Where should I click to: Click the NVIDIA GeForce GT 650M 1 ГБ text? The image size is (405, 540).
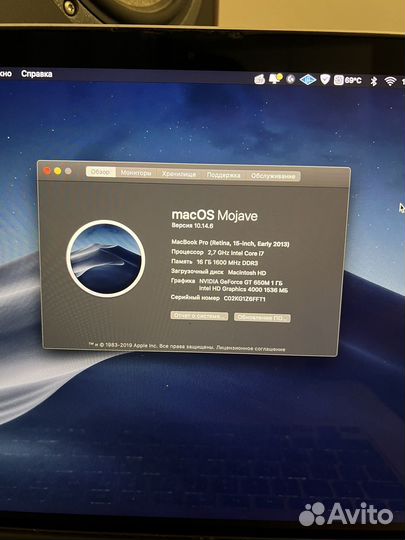point(241,282)
